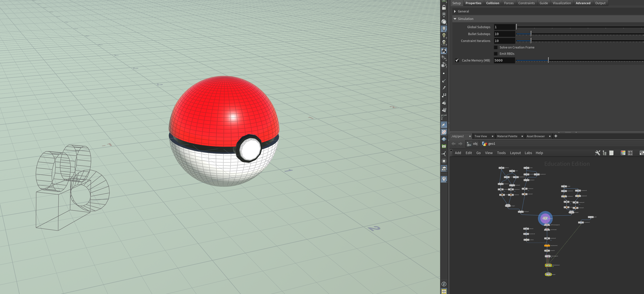Select the normal lighting bulb icon

coord(444,29)
